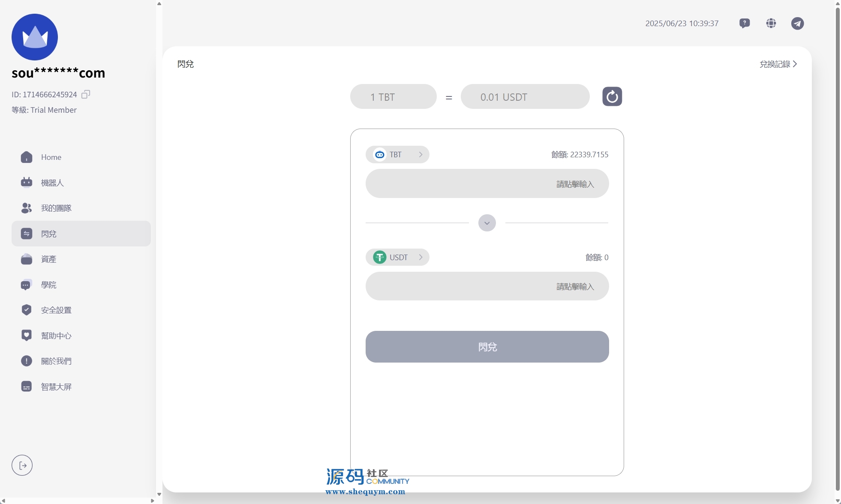This screenshot has width=841, height=504.
Task: Click the logout icon at sidebar bottom
Action: coord(22,465)
